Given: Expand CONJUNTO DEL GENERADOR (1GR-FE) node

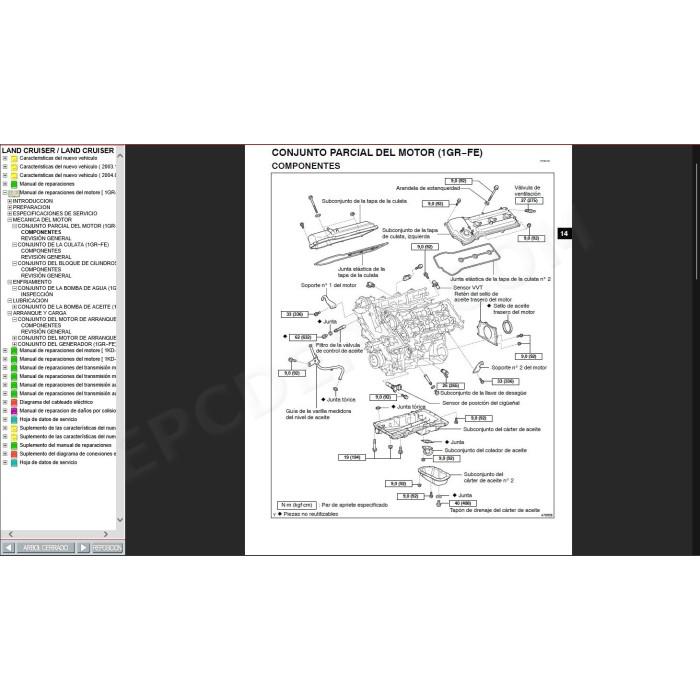Looking at the screenshot, I should pos(15,345).
